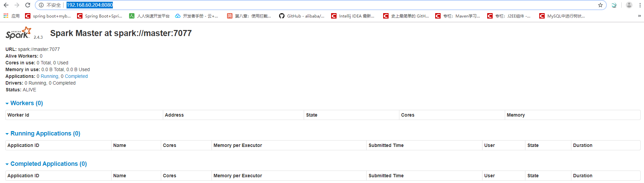Click the Spark version 2.4.3 label

(38, 37)
